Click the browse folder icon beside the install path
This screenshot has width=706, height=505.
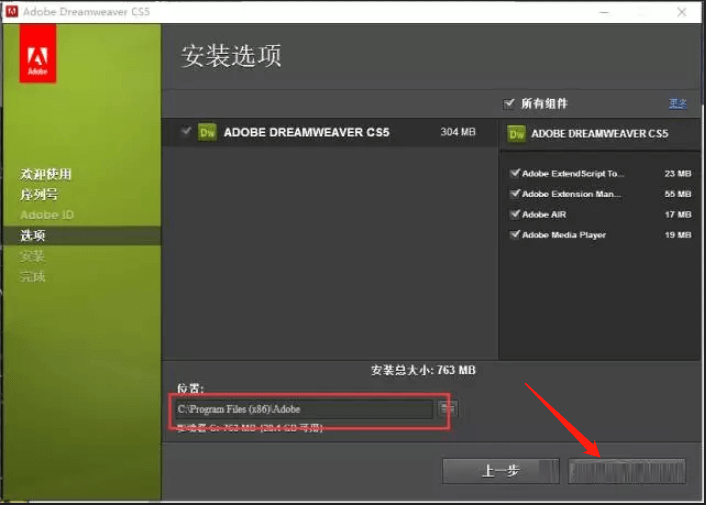(448, 408)
